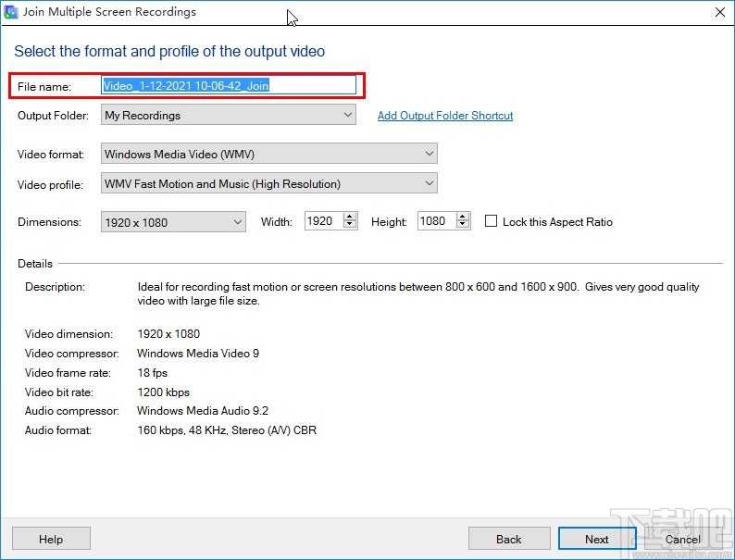
Task: Cancel the join wizard
Action: 683,539
